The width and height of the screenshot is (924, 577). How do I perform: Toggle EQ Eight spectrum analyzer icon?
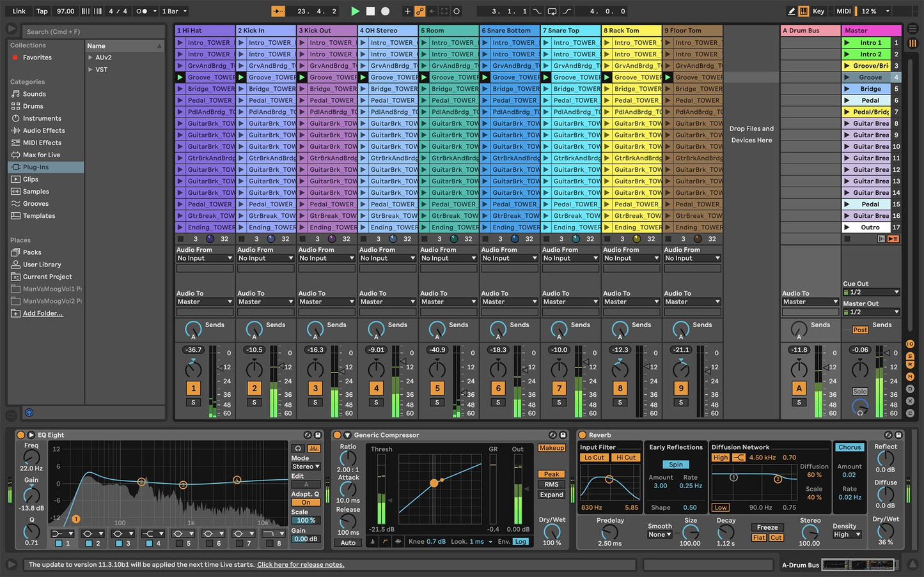click(313, 449)
